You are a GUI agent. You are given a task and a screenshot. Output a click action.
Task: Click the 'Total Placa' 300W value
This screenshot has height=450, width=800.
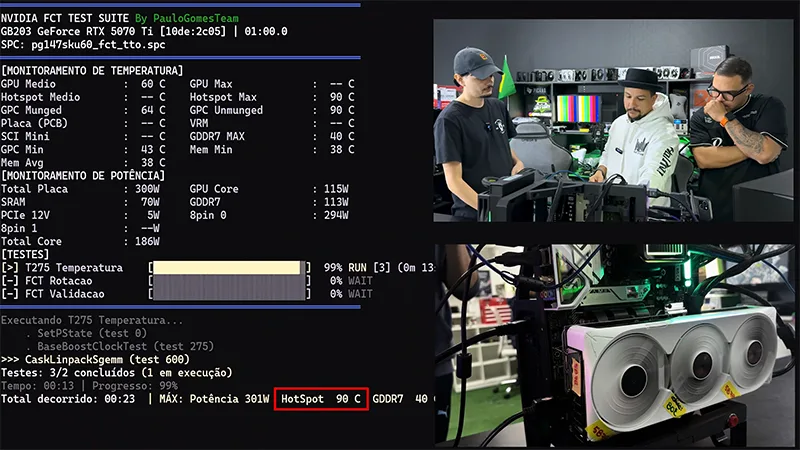coord(147,189)
